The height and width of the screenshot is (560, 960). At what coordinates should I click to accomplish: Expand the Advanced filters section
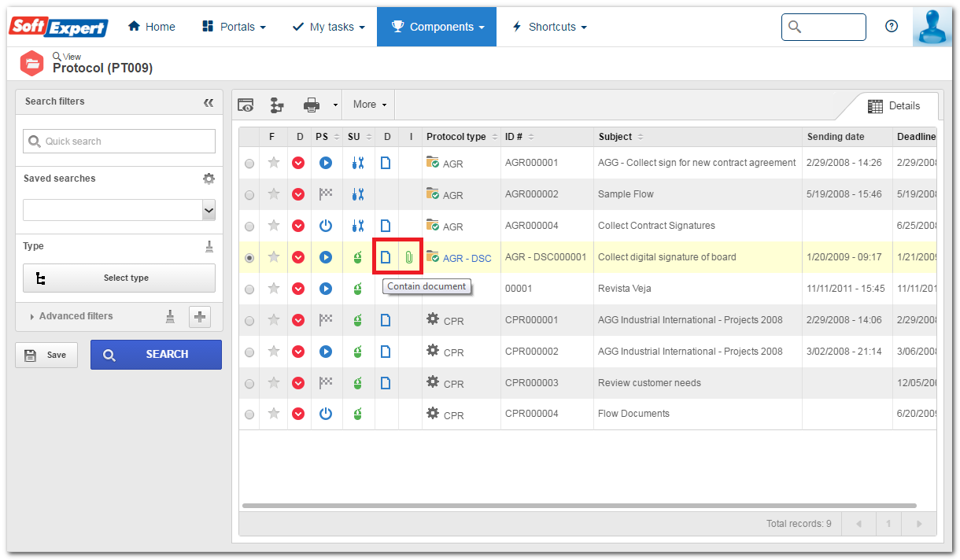pyautogui.click(x=72, y=316)
